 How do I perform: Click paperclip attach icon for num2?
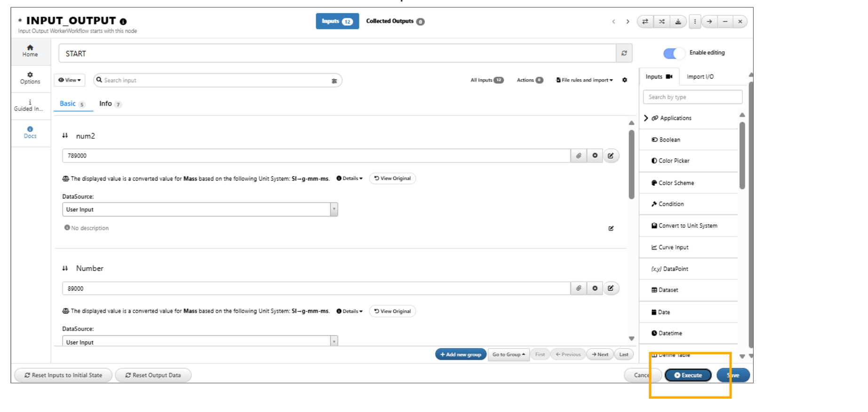[579, 156]
